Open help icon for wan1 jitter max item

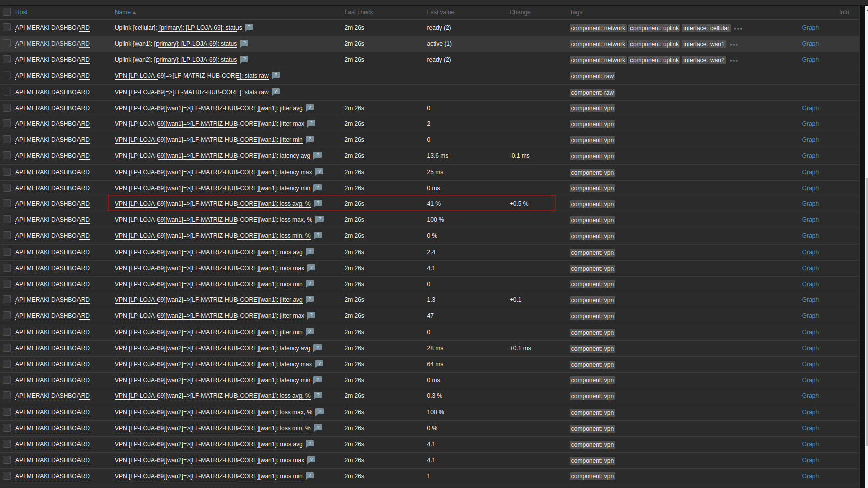(311, 123)
